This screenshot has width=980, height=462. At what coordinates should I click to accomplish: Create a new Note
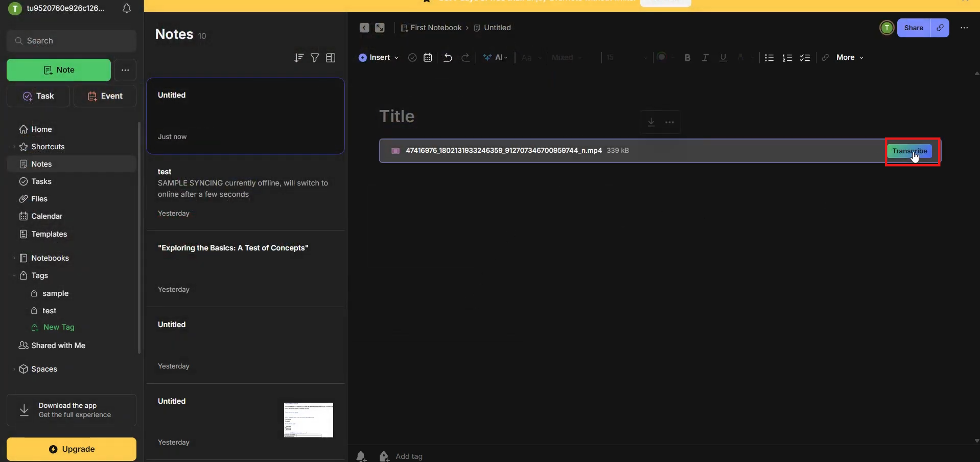point(59,70)
